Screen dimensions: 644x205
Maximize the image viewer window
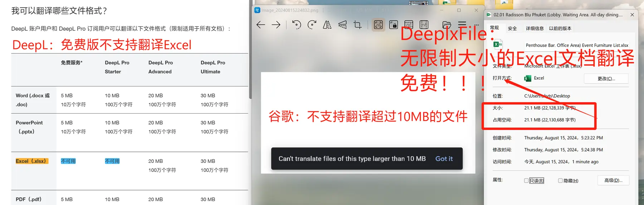[x=459, y=10]
